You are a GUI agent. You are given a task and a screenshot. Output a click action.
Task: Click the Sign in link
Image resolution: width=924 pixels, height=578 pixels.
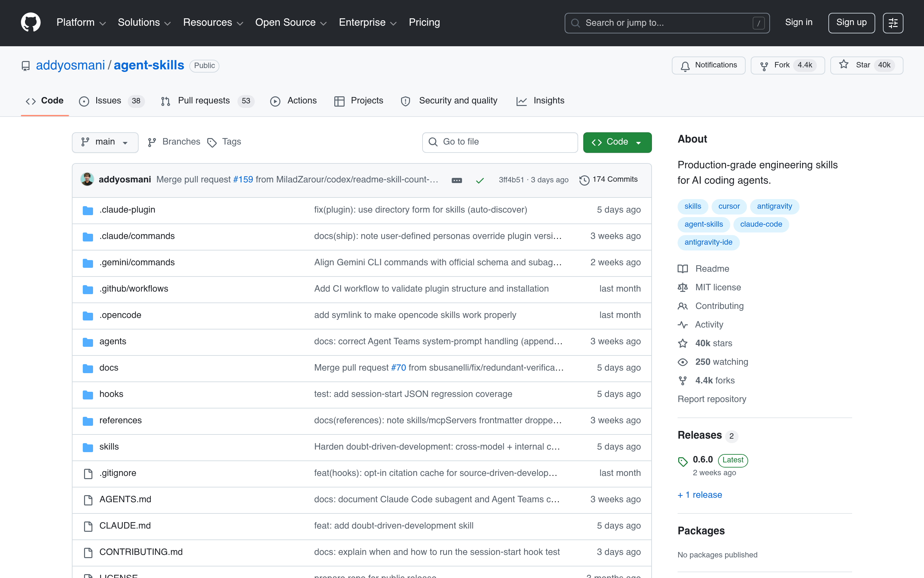799,22
